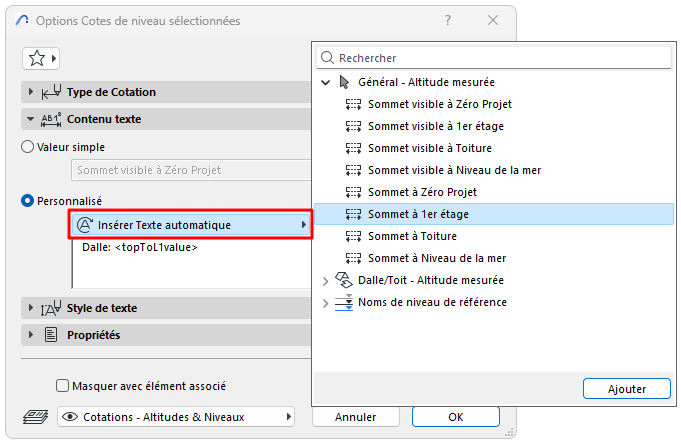Open the Insérer Texte automatique menu
The height and width of the screenshot is (444, 681).
pos(190,225)
